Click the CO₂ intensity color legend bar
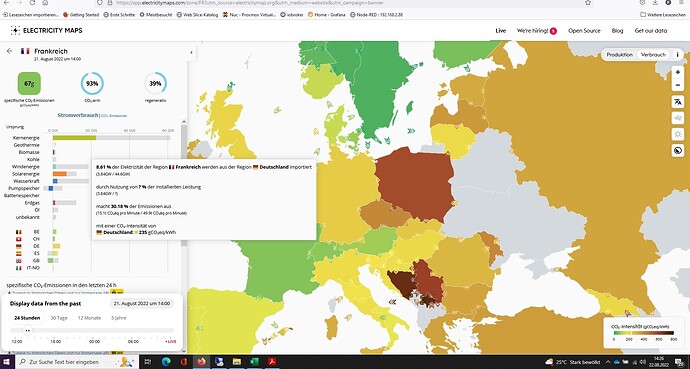Viewport: 690px width, 369px height. tap(643, 333)
